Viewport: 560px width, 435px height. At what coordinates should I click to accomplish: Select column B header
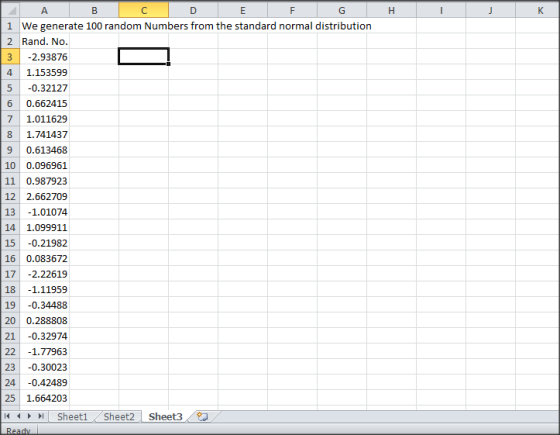coord(94,10)
